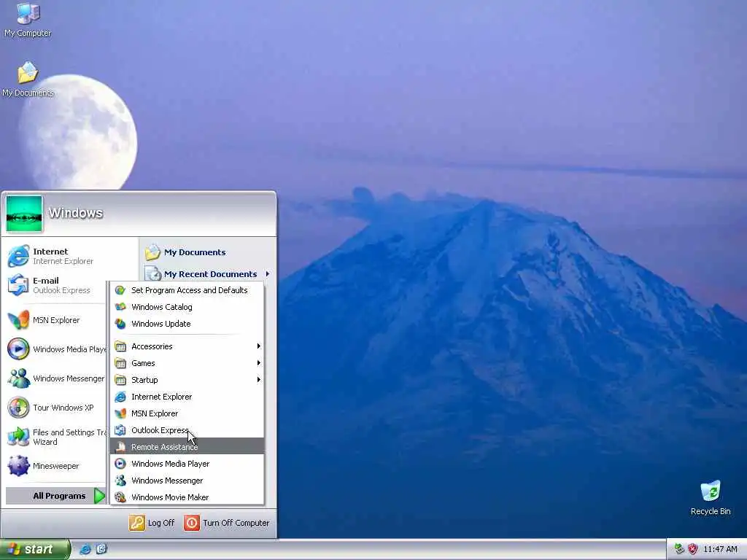
Task: Click the 11:47 AM clock
Action: (720, 549)
